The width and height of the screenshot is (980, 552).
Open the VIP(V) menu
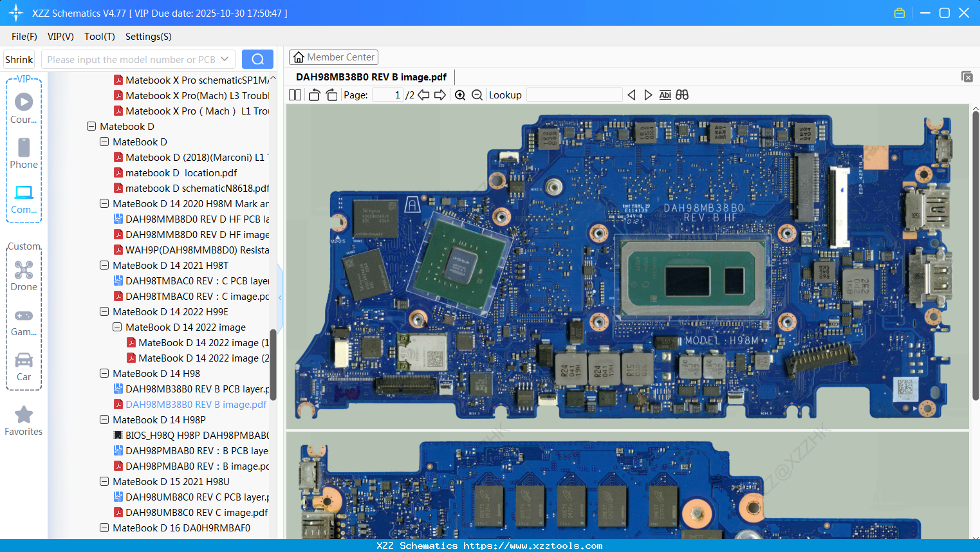60,37
